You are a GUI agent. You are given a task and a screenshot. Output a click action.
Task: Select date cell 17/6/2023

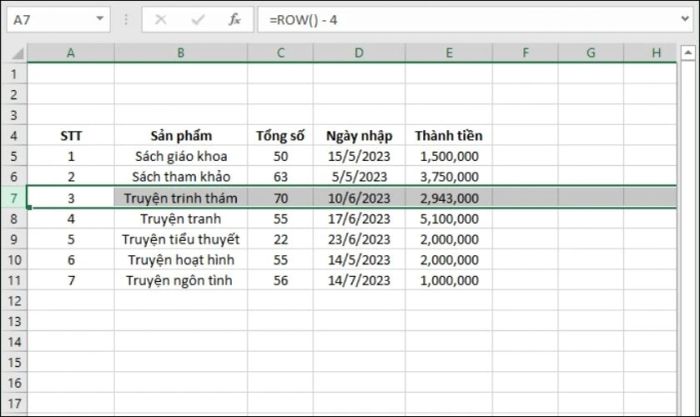[x=359, y=218]
